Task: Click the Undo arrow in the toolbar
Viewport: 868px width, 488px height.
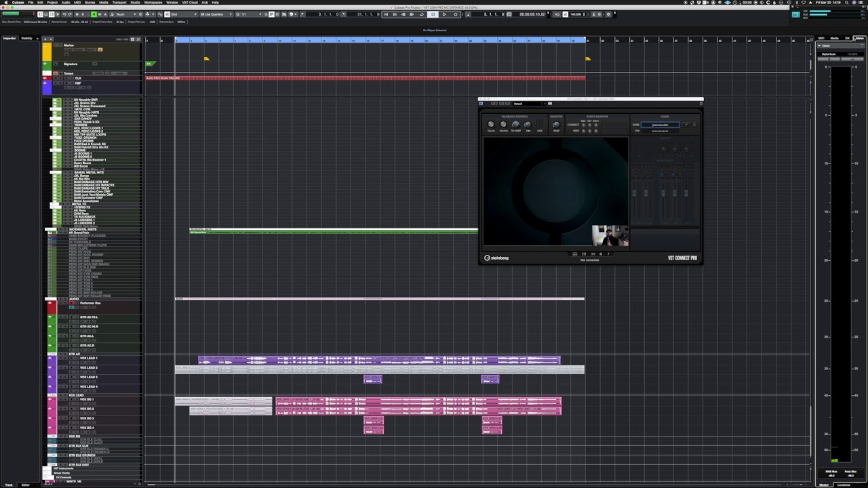Action: [x=64, y=14]
